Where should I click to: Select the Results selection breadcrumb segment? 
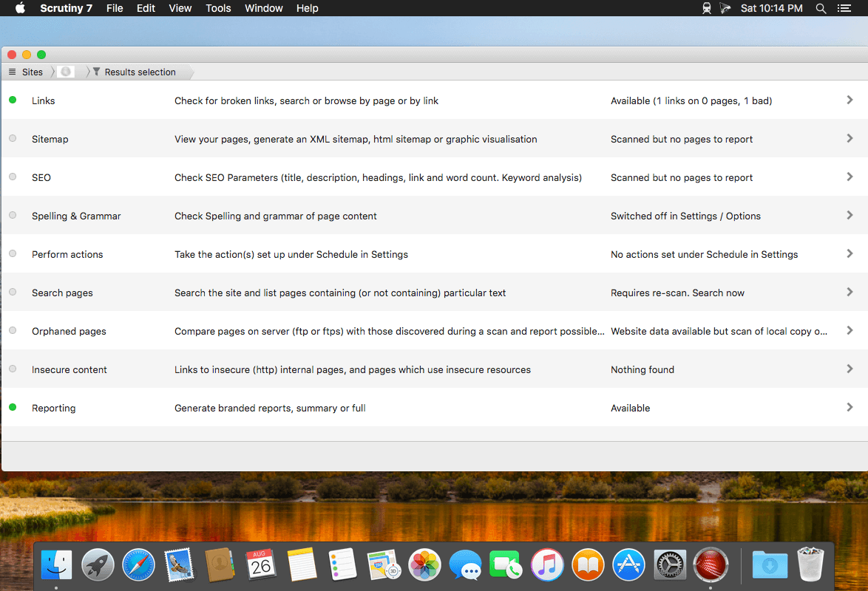pos(139,72)
